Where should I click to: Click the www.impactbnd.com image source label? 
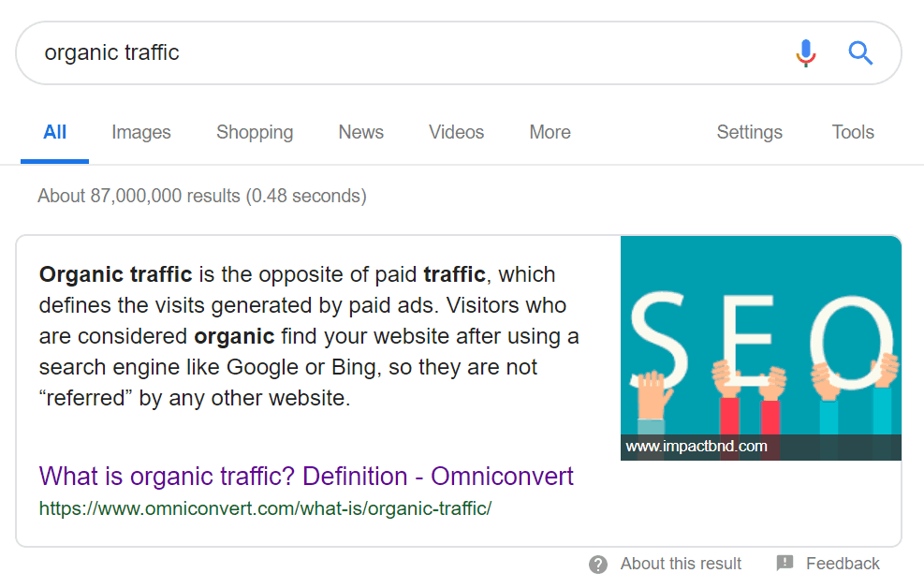tap(697, 447)
